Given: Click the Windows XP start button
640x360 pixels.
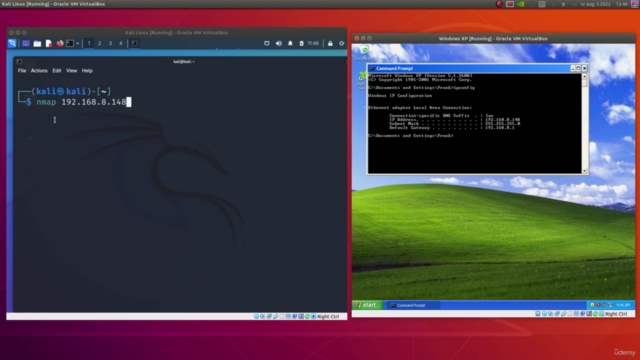Looking at the screenshot, I should [x=367, y=305].
